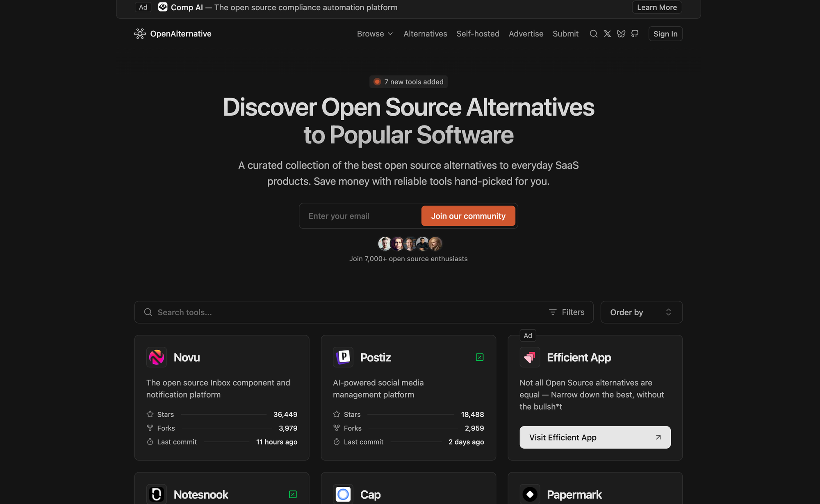The height and width of the screenshot is (504, 820).
Task: Click Notesnook green discount badge icon
Action: [x=293, y=494]
